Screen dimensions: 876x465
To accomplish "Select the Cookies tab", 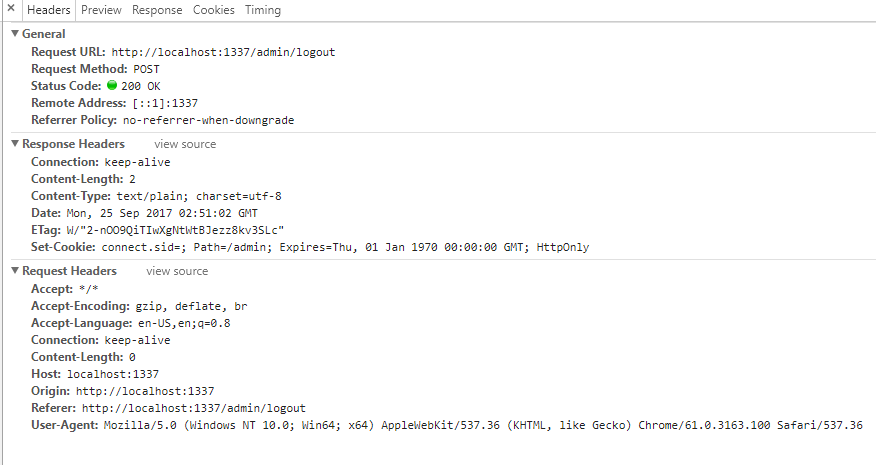I will coord(213,10).
